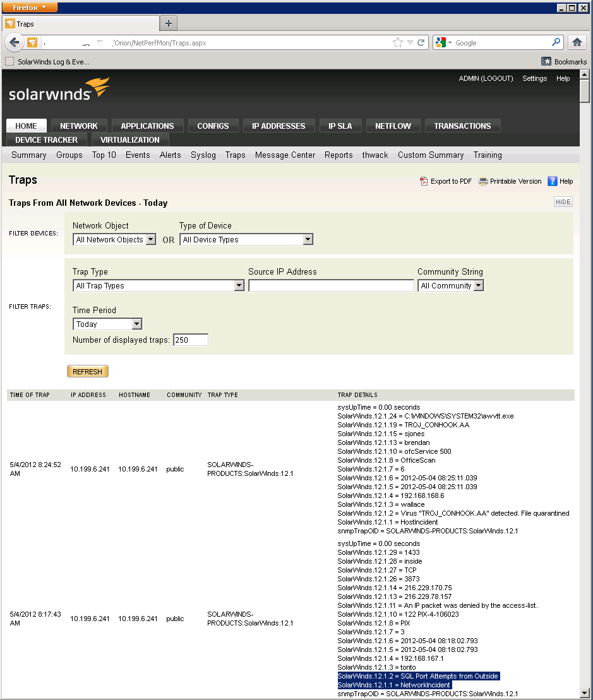
Task: Click the REFRESH button
Action: point(88,371)
